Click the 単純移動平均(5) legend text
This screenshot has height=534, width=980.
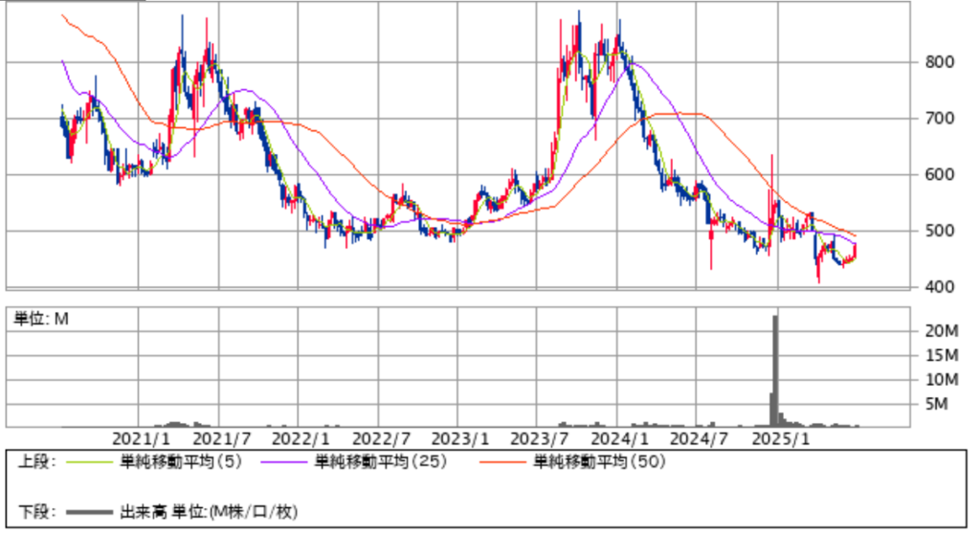pyautogui.click(x=181, y=462)
